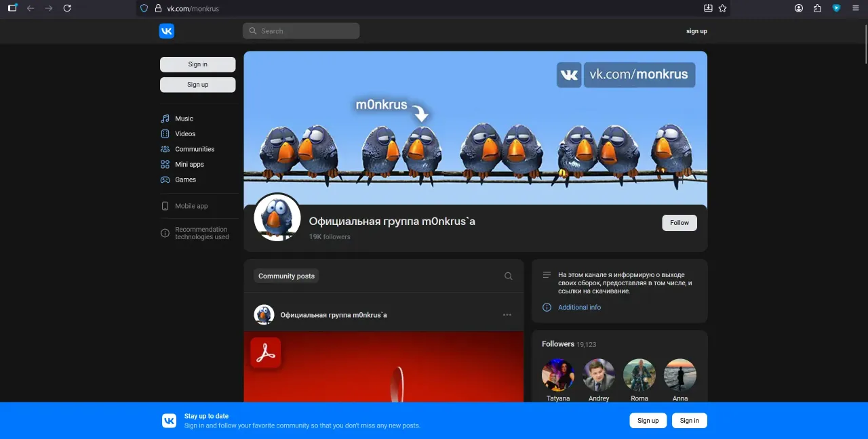The height and width of the screenshot is (439, 868).
Task: Click the site security shield icon
Action: [x=144, y=8]
